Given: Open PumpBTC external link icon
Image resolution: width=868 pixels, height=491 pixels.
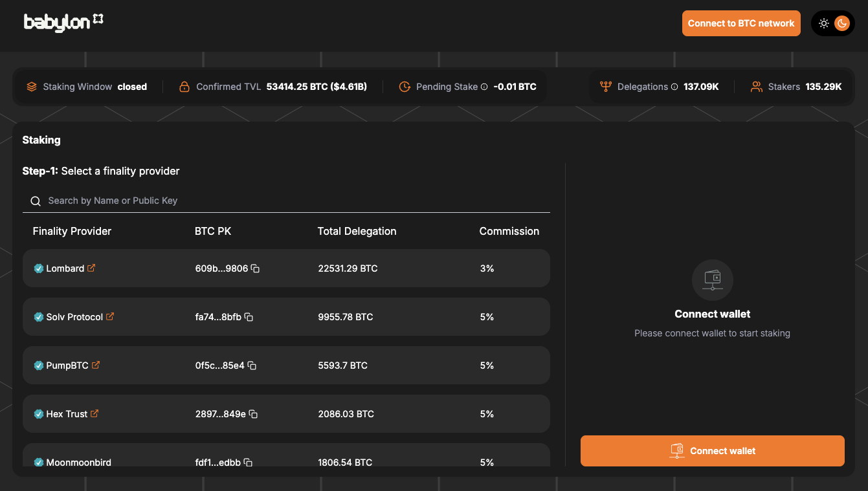Looking at the screenshot, I should (96, 365).
